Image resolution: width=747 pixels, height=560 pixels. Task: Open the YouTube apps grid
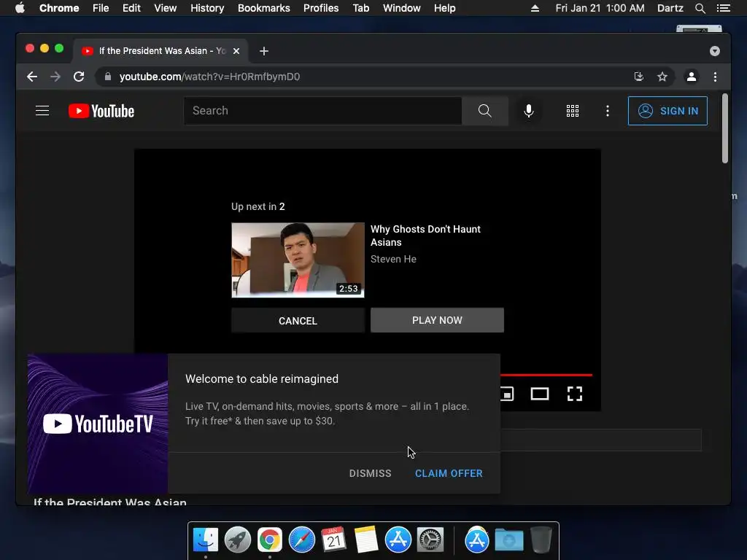coord(572,111)
